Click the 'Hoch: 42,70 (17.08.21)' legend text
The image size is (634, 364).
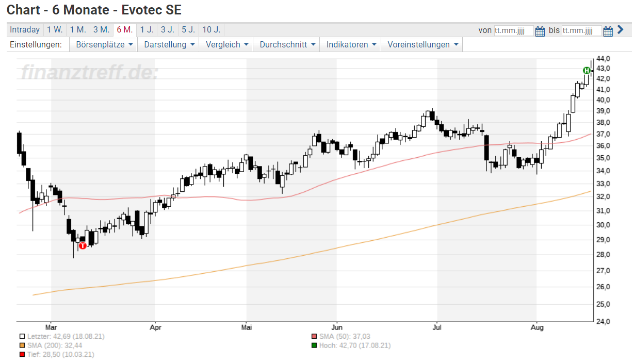pos(355,345)
